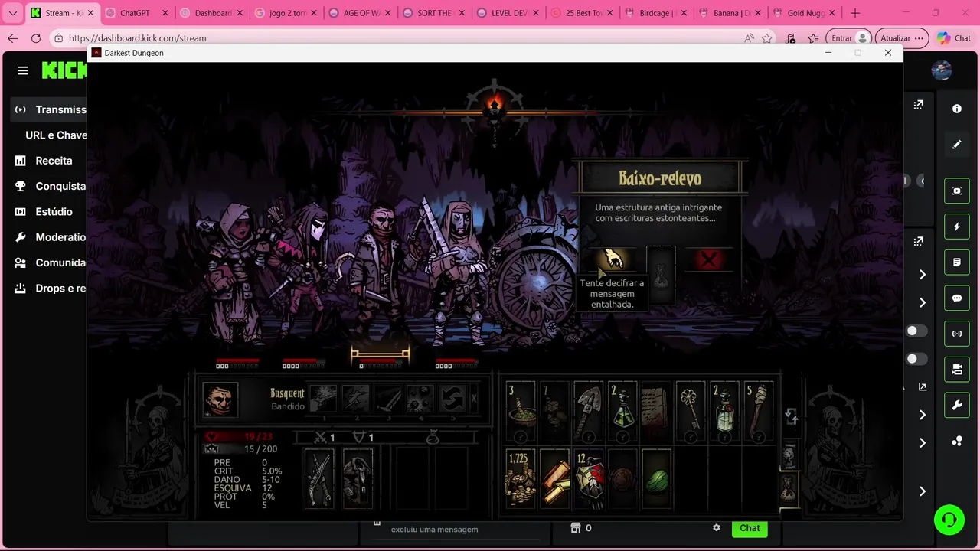The height and width of the screenshot is (551, 980).
Task: Click the lightning bolt icon in right rail
Action: pyautogui.click(x=956, y=227)
